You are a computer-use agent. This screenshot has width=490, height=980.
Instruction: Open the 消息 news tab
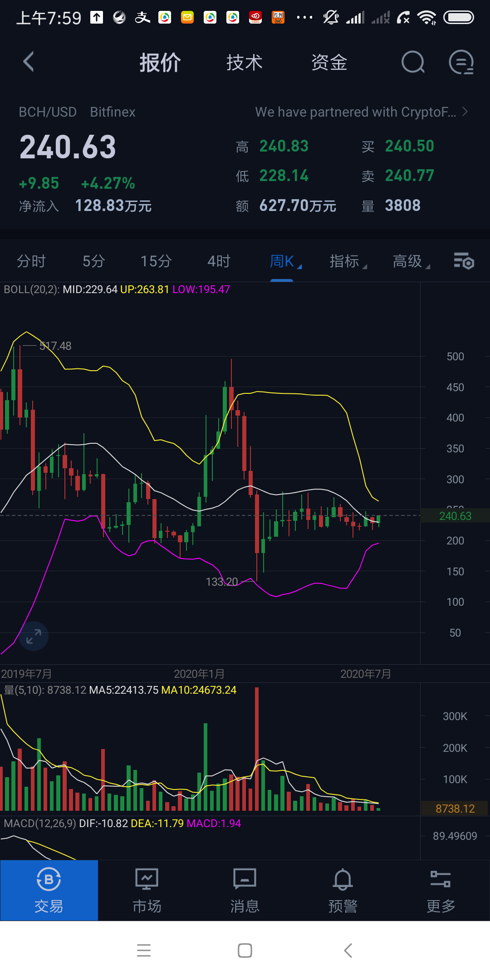(245, 890)
